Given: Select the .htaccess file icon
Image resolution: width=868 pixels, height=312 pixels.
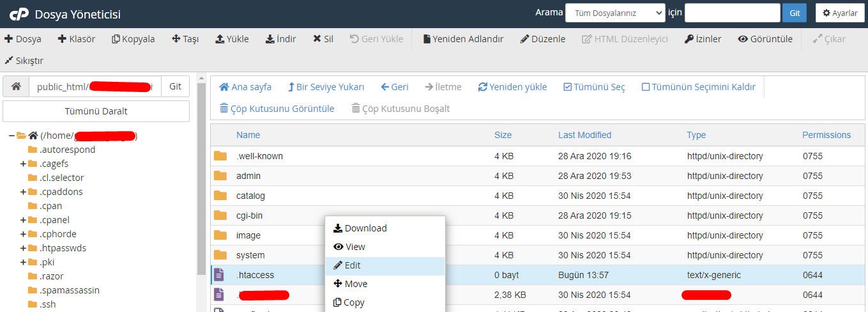Looking at the screenshot, I should 219,275.
